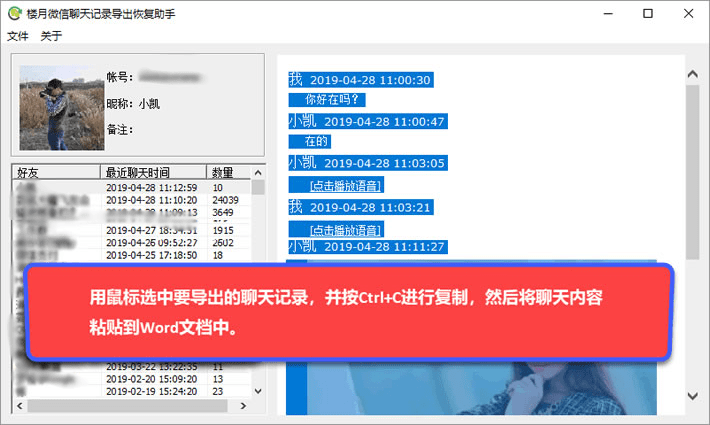710x425 pixels.
Task: Minimize the application window
Action: click(x=608, y=14)
